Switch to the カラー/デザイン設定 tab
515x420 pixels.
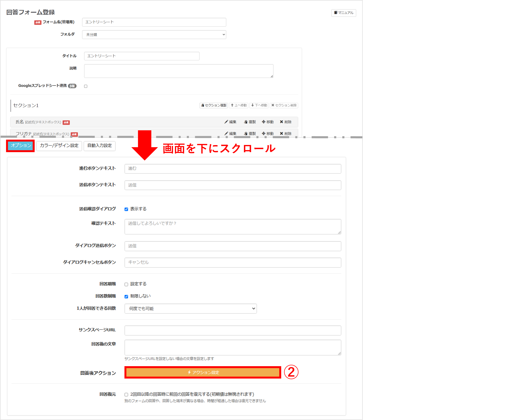[59, 146]
